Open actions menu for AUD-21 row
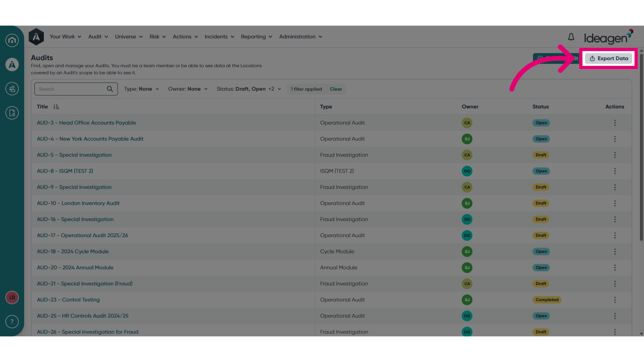The image size is (644, 362). pyautogui.click(x=615, y=284)
